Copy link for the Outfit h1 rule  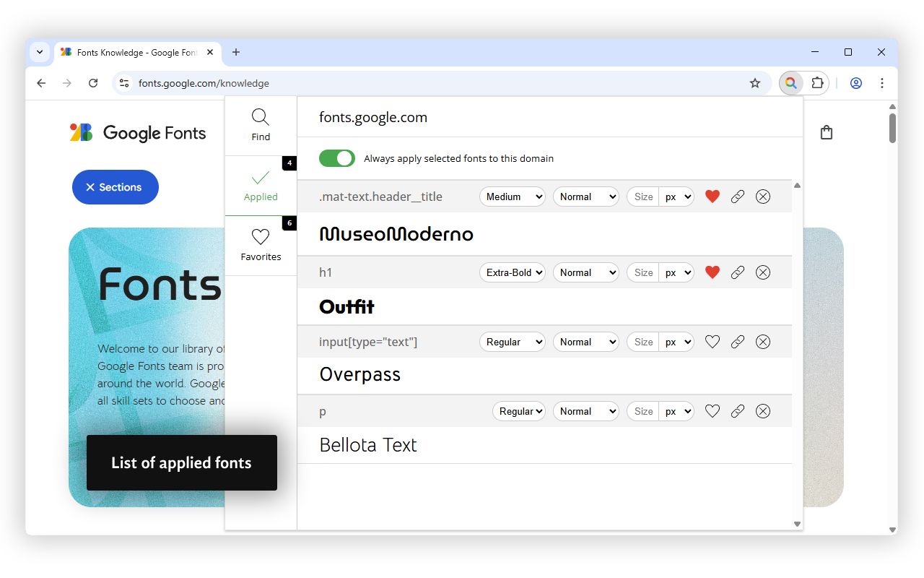pyautogui.click(x=737, y=272)
